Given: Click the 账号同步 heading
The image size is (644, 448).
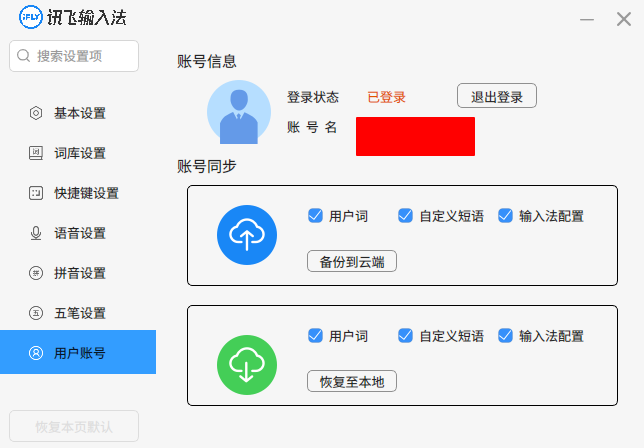Looking at the screenshot, I should click(207, 166).
